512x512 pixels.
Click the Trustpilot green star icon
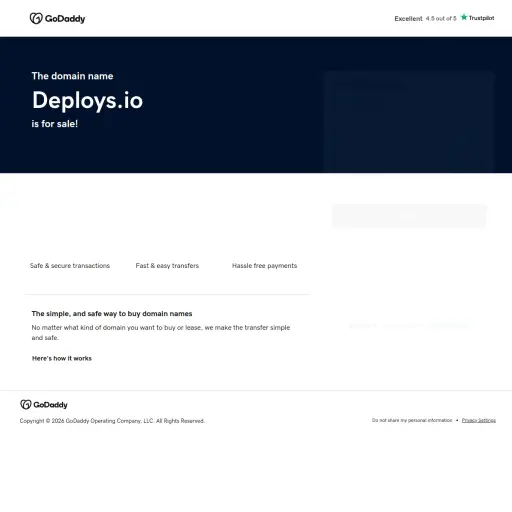(x=464, y=17)
